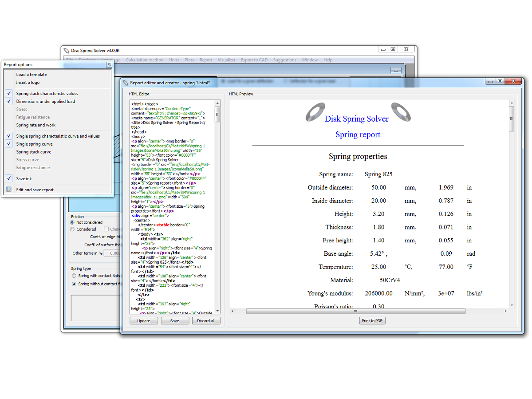The image size is (532, 399).
Task: Select the Considered friction radio button
Action: point(72,229)
